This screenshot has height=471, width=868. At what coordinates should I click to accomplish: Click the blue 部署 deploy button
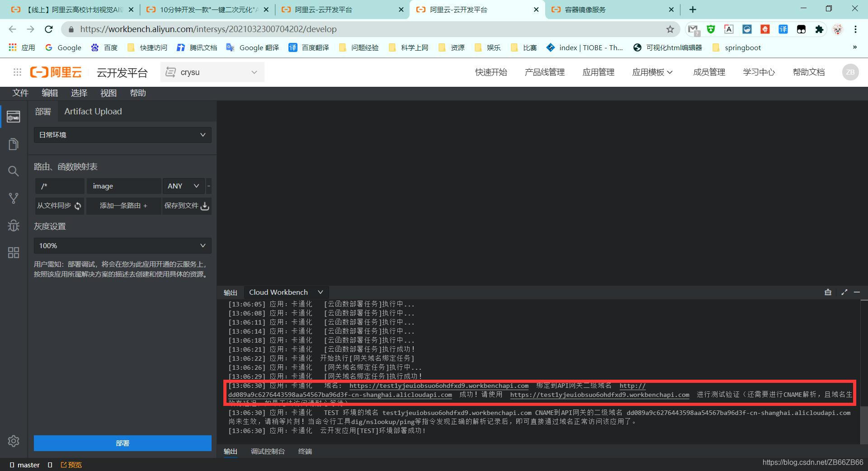click(123, 443)
